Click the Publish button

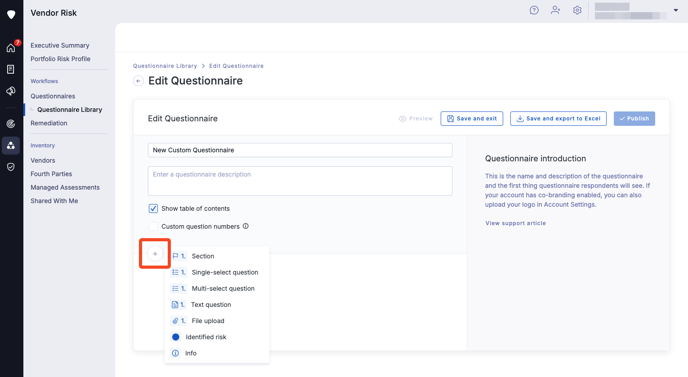(x=634, y=118)
